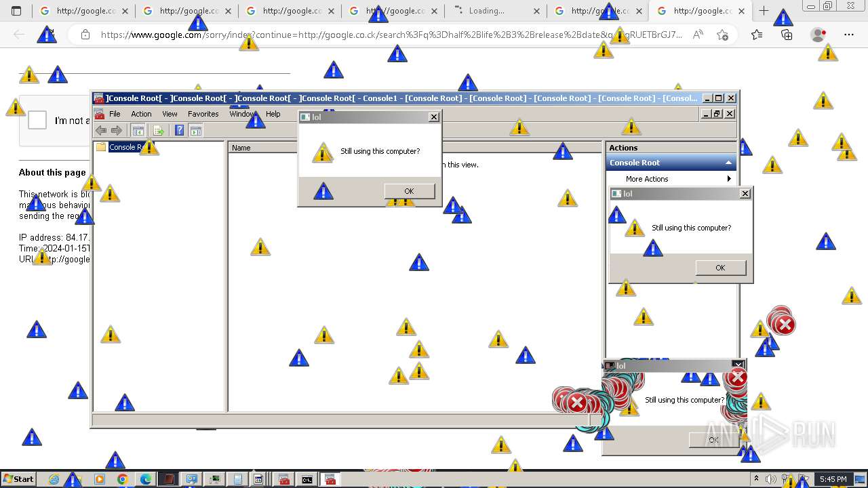Open Edge profile avatar icon

(818, 35)
